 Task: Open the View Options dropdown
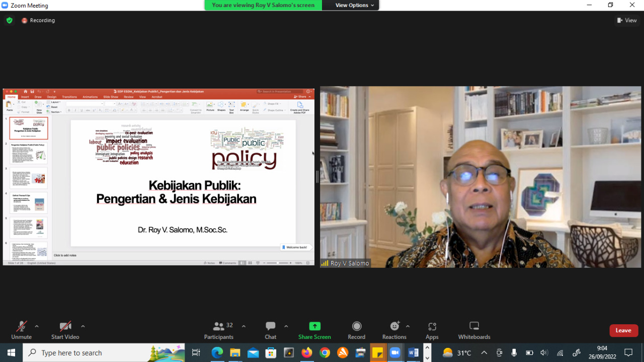tap(355, 5)
